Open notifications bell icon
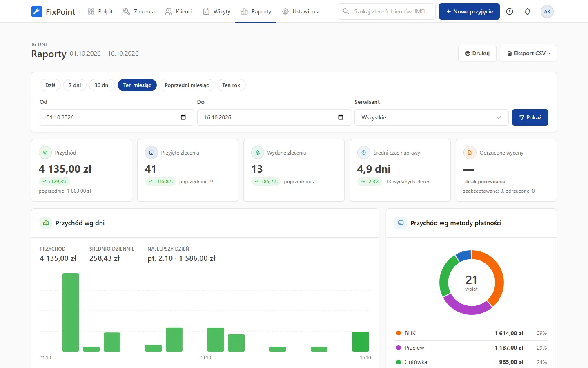The width and height of the screenshot is (588, 368). 528,11
